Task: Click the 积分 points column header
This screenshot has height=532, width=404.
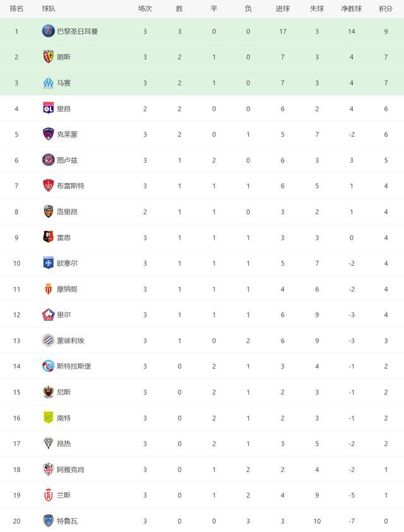Action: tap(386, 9)
